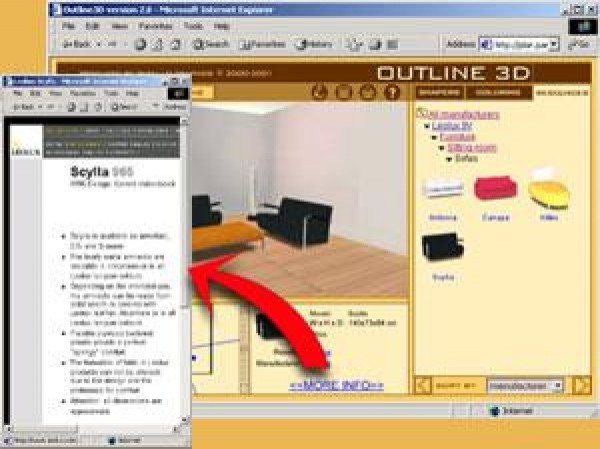Click the round home icon in Outline 3D
The width and height of the screenshot is (600, 449).
[x=368, y=92]
